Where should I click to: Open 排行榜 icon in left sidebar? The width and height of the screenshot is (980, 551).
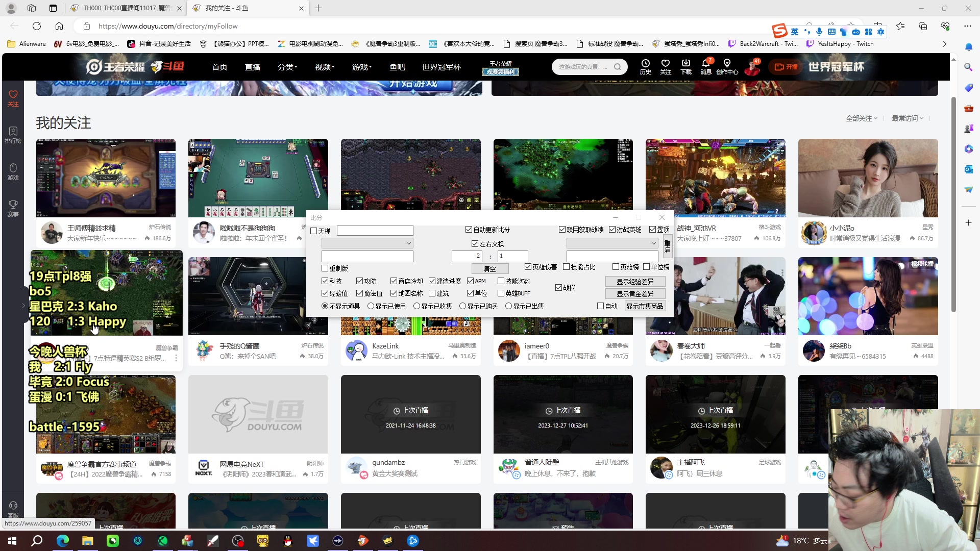(13, 135)
